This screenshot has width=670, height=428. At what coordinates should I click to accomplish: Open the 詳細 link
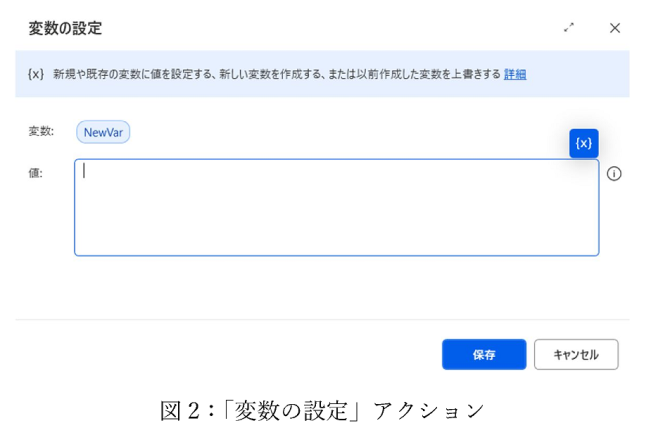point(515,74)
